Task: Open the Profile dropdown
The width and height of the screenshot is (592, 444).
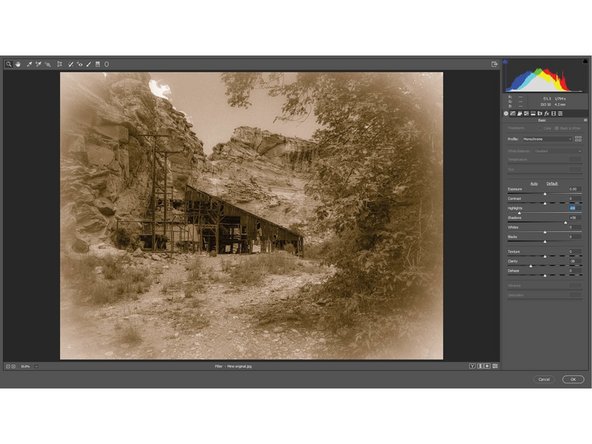Action: pyautogui.click(x=547, y=139)
